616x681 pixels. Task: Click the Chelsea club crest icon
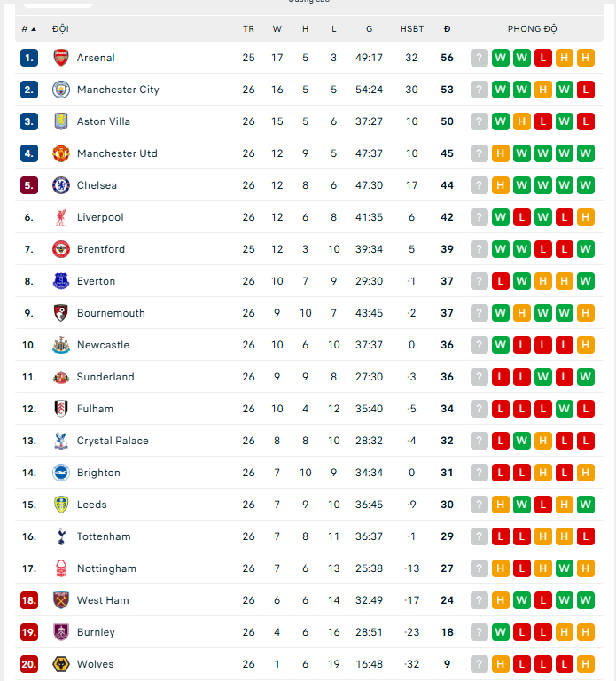click(x=60, y=185)
